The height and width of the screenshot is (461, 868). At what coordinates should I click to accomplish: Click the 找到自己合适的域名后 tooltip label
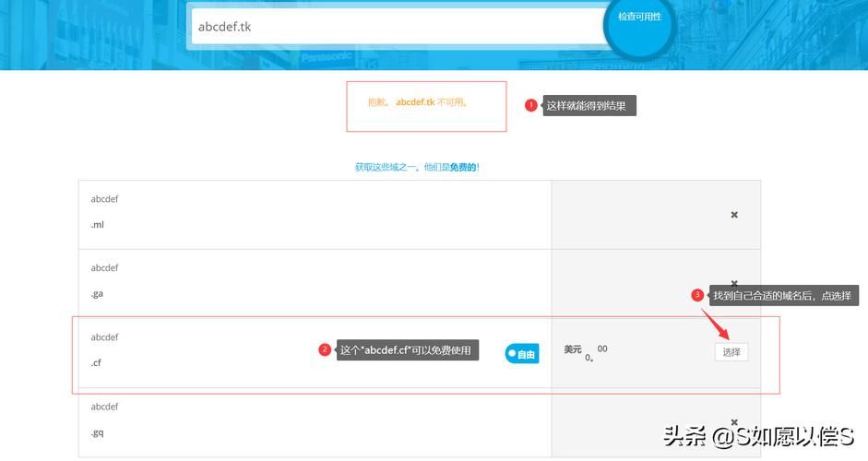pos(784,295)
